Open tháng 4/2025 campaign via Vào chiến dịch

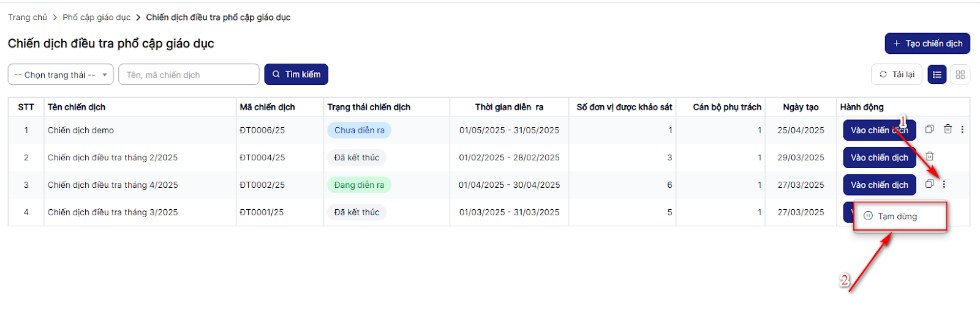(x=879, y=185)
